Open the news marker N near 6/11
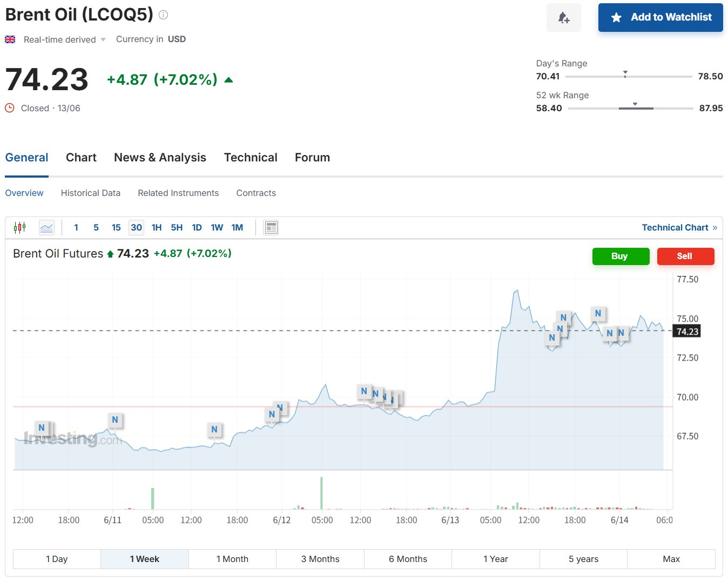 click(115, 420)
